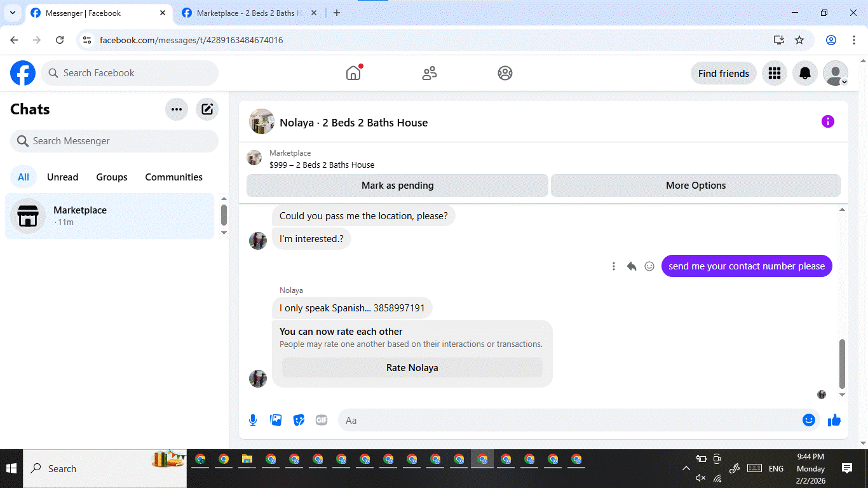Open Nolaya conversation header profile picture

262,121
